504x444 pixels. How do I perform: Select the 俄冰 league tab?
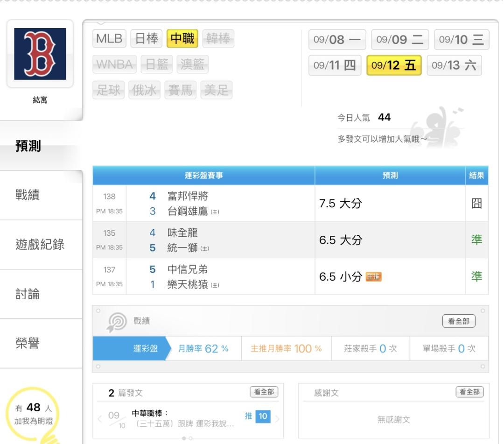[x=144, y=90]
